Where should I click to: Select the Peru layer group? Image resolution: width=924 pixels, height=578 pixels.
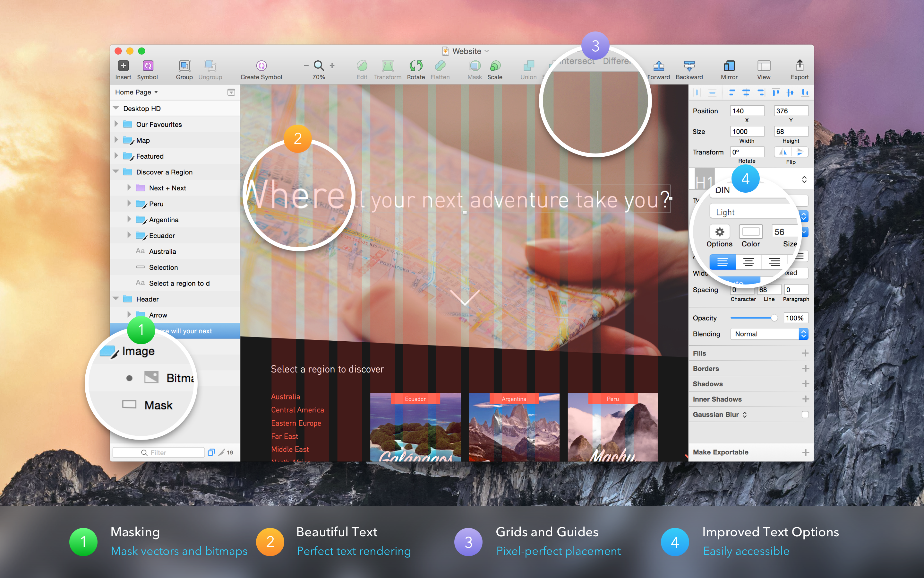[175, 204]
